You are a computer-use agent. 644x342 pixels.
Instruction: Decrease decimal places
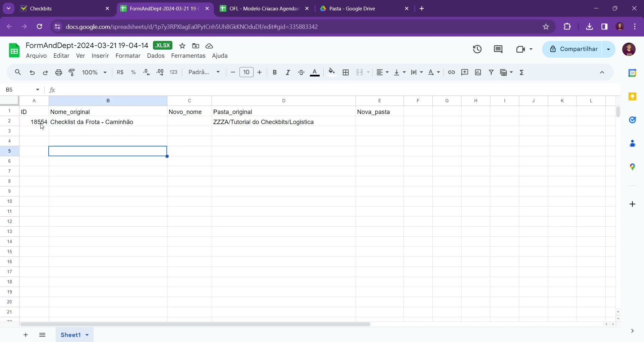[147, 72]
